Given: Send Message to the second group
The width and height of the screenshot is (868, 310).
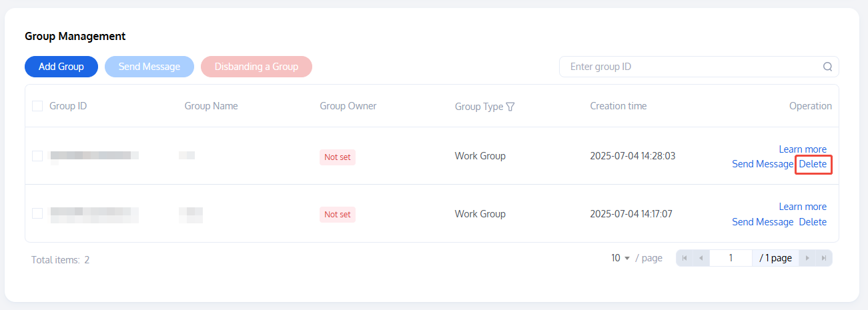Looking at the screenshot, I should (x=763, y=222).
